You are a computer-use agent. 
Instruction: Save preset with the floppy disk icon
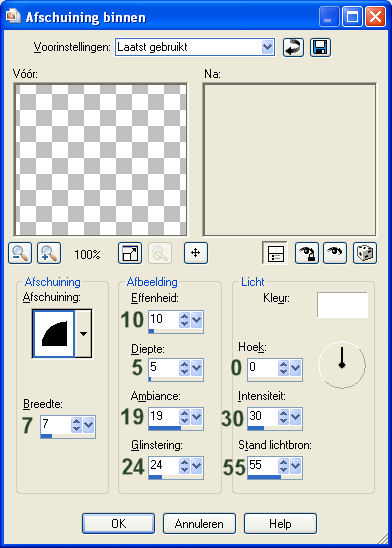point(320,47)
